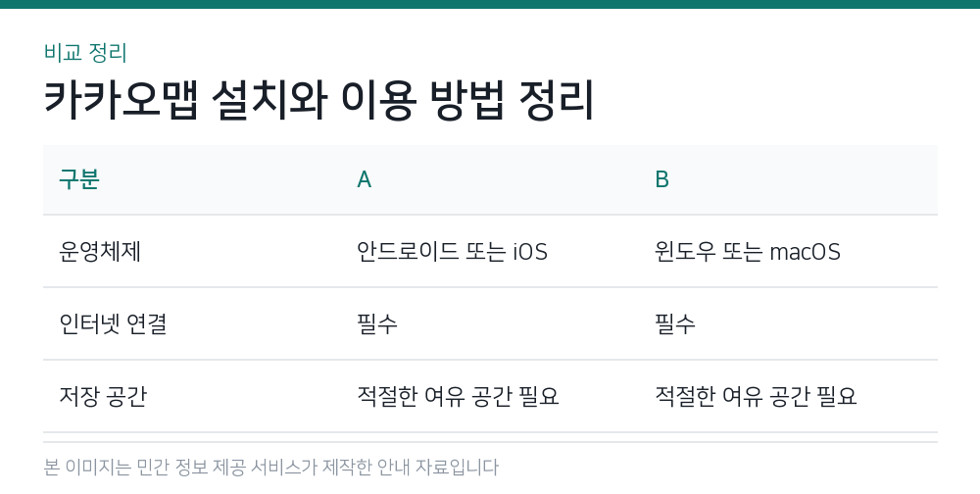Screen dimensions: 980x494
Task: Click '필수' in column A
Action: [377, 323]
